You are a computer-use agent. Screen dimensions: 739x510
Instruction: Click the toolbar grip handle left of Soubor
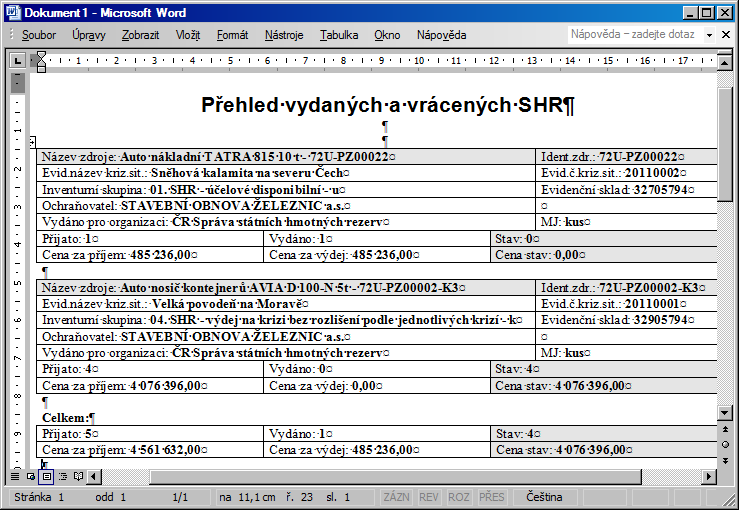(12, 35)
